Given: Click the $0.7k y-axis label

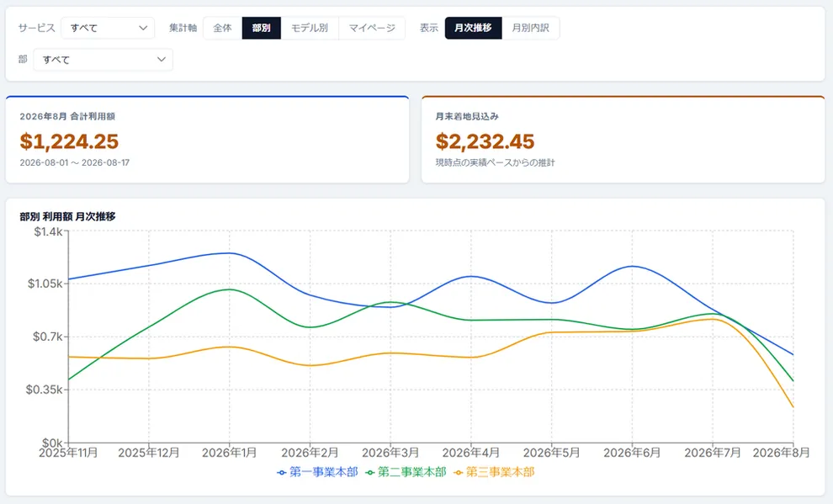Looking at the screenshot, I should (x=47, y=337).
